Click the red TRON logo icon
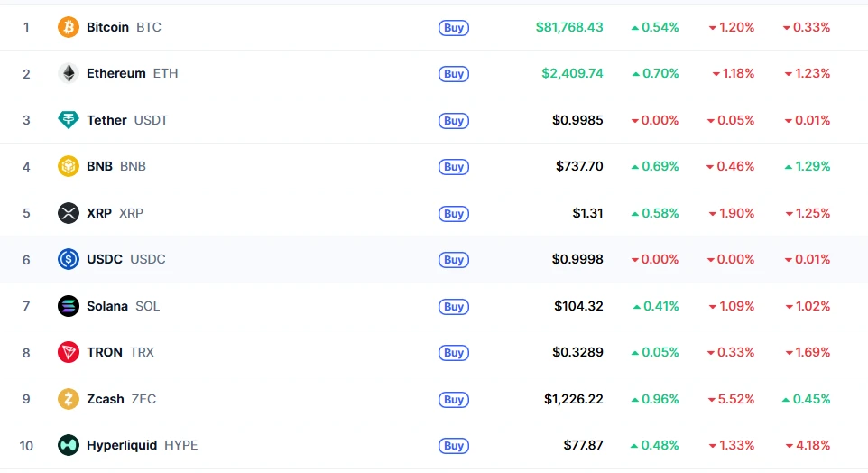Viewport: 868px width, 473px height. [68, 352]
